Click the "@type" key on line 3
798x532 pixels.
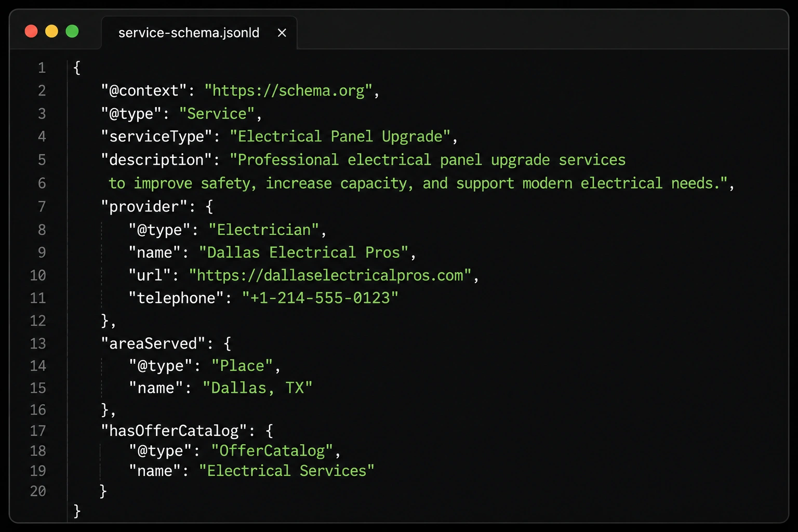click(131, 114)
